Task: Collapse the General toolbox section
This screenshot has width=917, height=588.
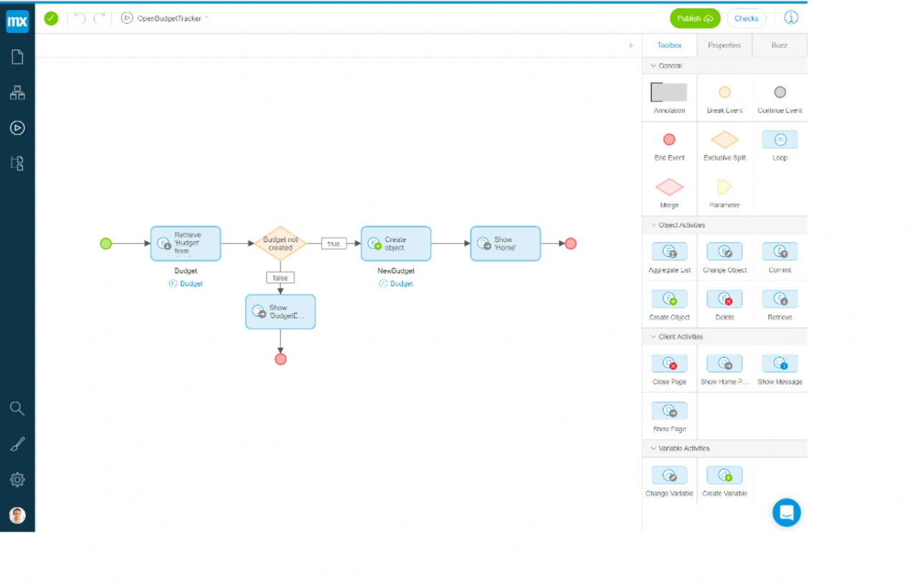Action: point(653,66)
